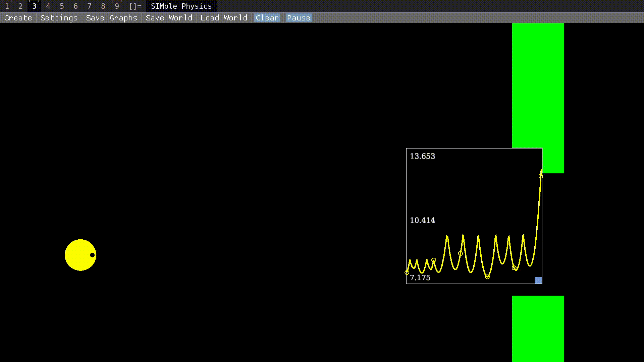This screenshot has height=362, width=644.
Task: Click the Load World button
Action: coord(224,18)
